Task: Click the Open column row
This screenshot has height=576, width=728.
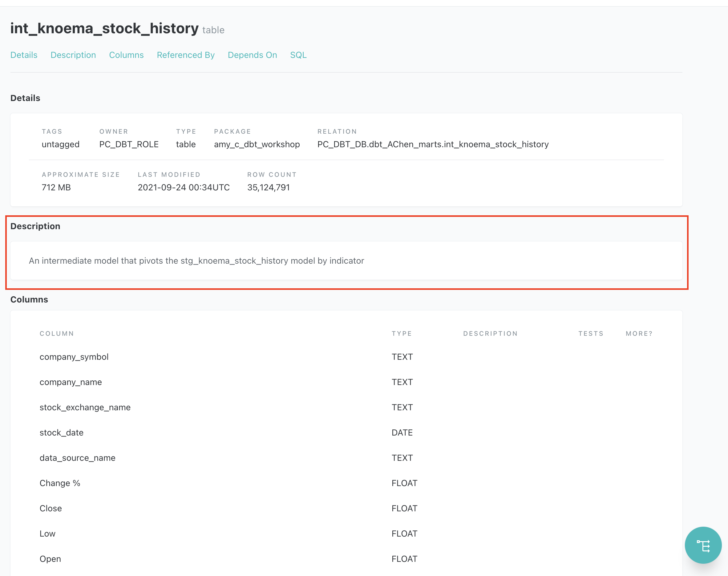Action: coord(50,559)
